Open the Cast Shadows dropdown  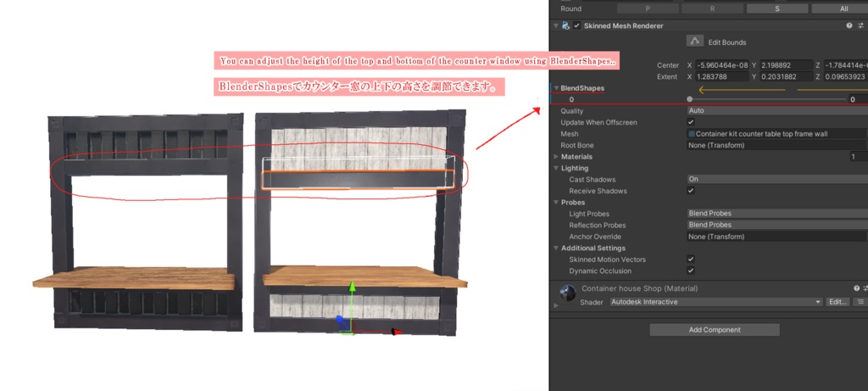(777, 180)
